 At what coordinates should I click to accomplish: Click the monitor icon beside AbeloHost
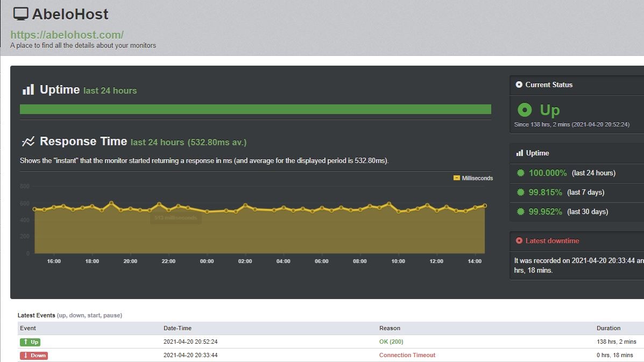[x=20, y=14]
